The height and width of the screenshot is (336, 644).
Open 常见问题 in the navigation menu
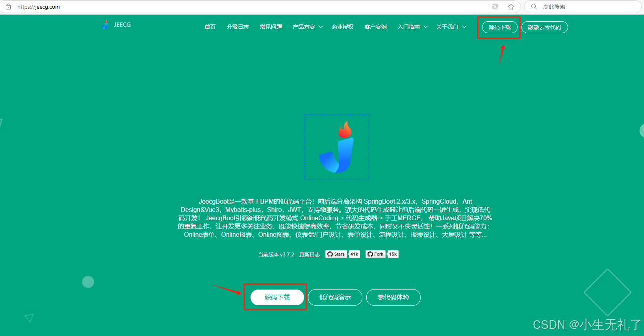(271, 27)
